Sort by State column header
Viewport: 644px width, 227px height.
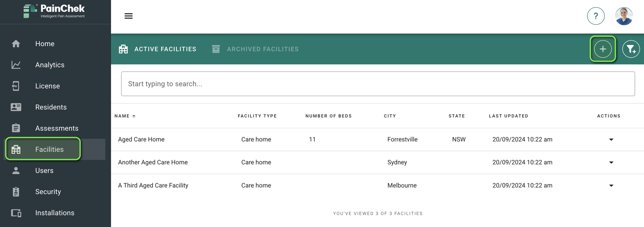(x=456, y=116)
